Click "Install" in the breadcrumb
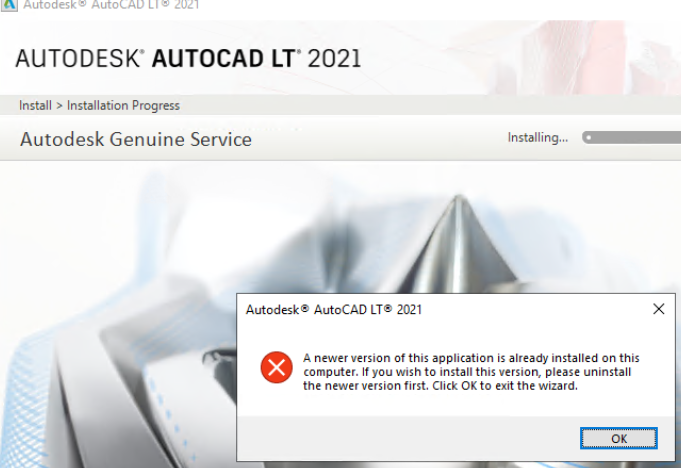The height and width of the screenshot is (469, 681). pyautogui.click(x=35, y=105)
